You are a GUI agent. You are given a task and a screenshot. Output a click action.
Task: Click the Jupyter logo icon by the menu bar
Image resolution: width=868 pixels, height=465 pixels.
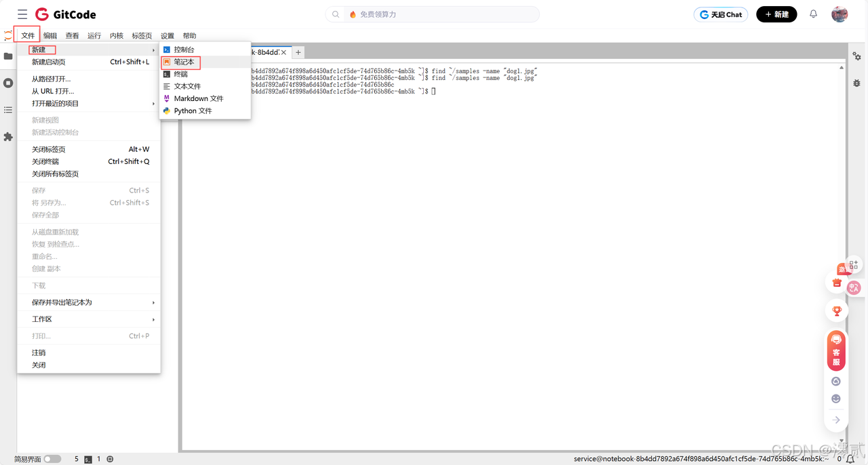click(x=8, y=35)
